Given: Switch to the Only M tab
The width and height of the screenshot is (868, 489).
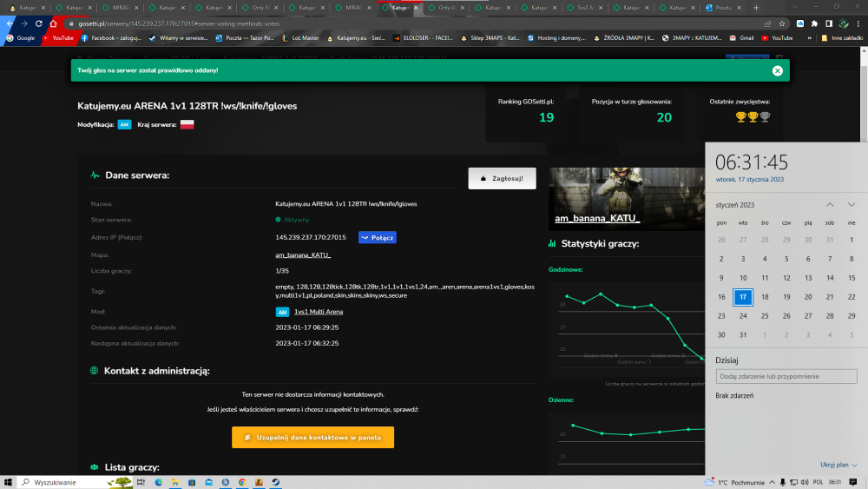Looking at the screenshot, I should (260, 8).
